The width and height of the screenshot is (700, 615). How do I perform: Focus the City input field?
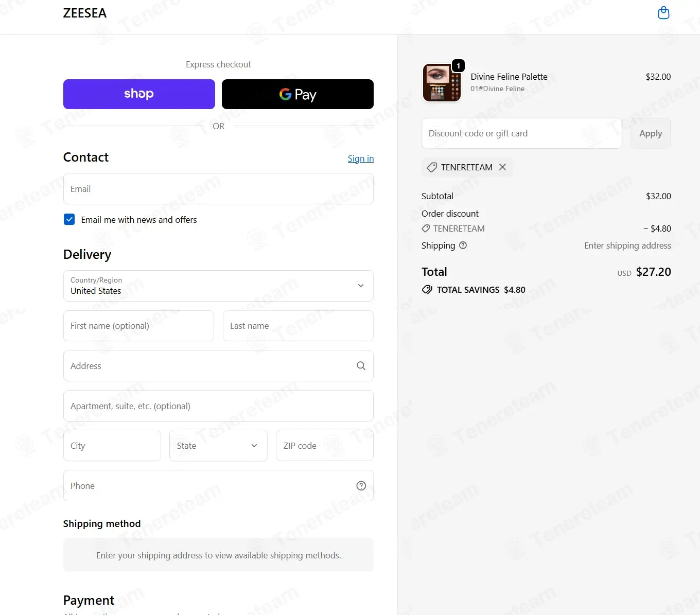click(112, 446)
